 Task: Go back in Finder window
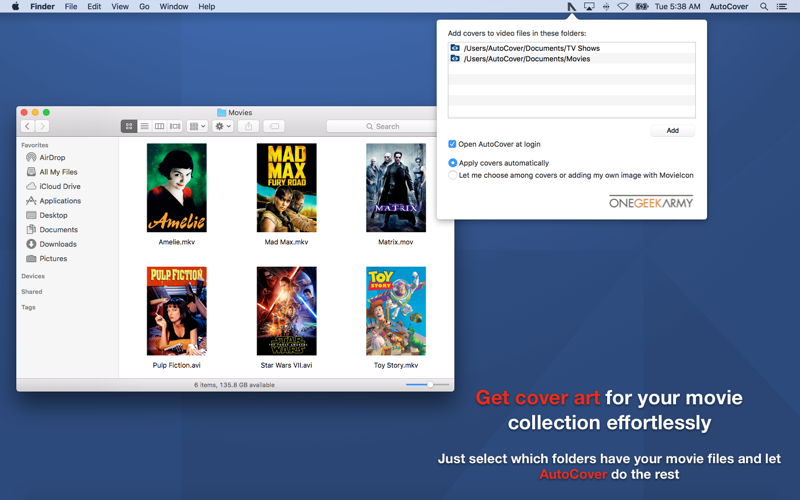pyautogui.click(x=28, y=126)
